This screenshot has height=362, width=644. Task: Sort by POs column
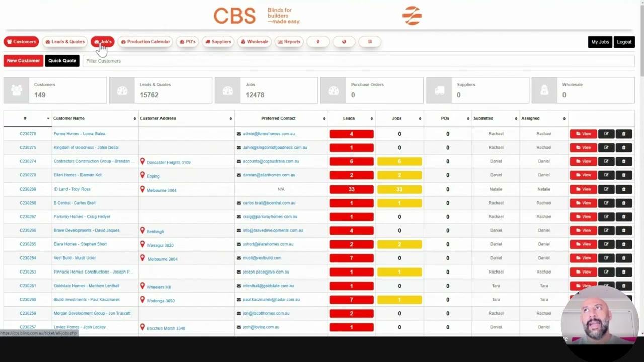click(x=467, y=118)
